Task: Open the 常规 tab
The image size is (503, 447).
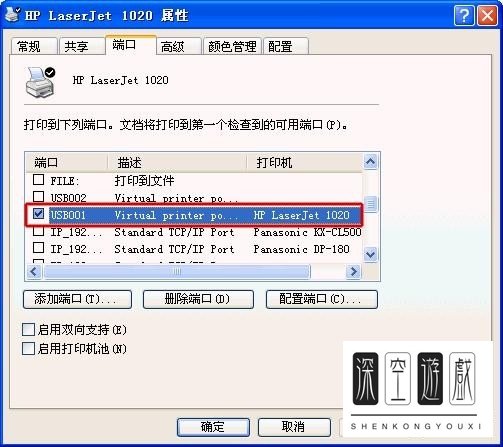Action: click(x=34, y=46)
